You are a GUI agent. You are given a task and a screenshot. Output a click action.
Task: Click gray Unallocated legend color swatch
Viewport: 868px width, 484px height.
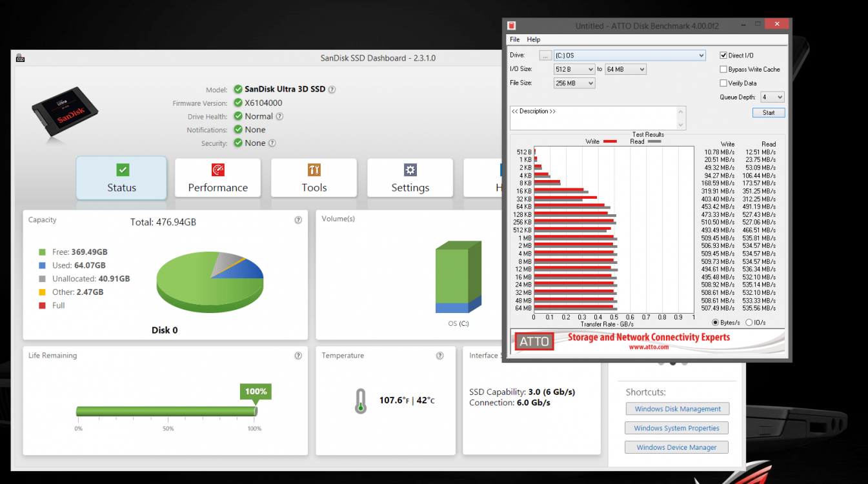pyautogui.click(x=42, y=279)
